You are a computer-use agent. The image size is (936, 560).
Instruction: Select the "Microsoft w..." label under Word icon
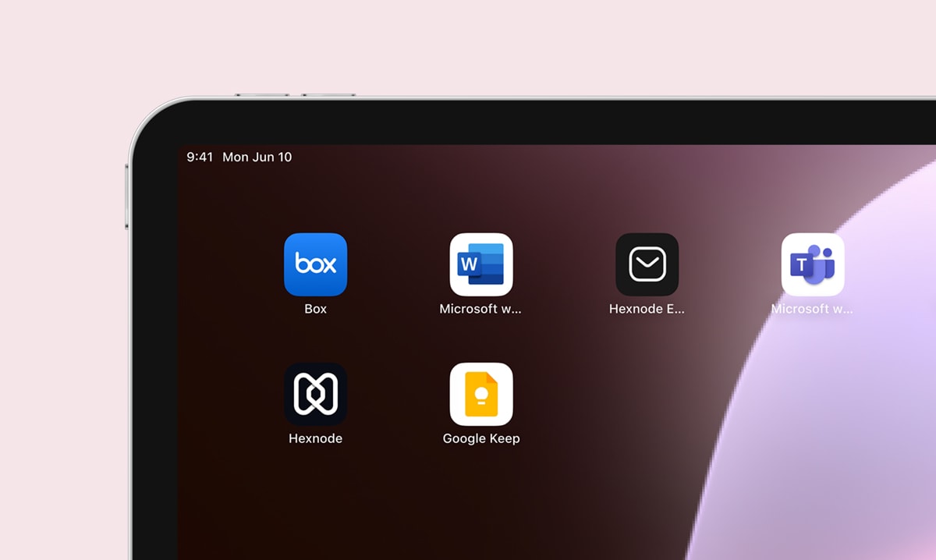coord(480,309)
